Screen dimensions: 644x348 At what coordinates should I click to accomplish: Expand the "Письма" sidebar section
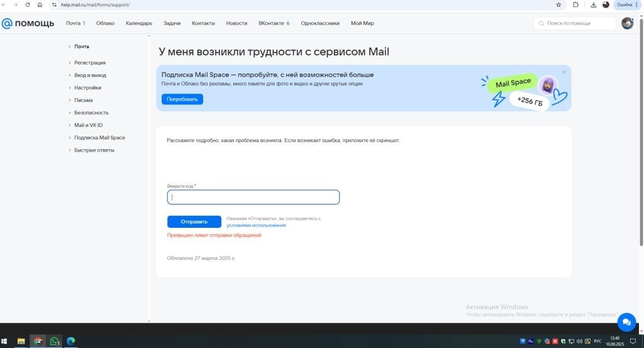tap(84, 100)
